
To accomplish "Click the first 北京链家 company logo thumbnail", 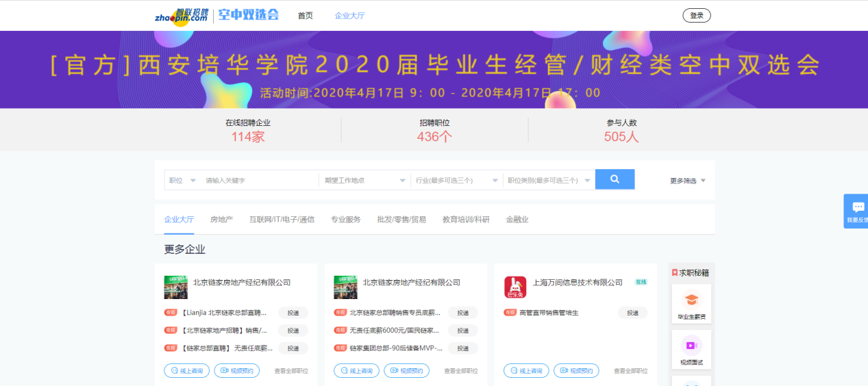I will click(x=175, y=287).
